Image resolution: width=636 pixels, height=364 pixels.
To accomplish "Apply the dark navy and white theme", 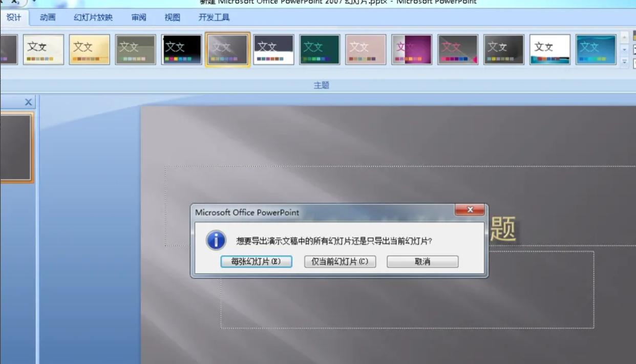I will (x=274, y=50).
